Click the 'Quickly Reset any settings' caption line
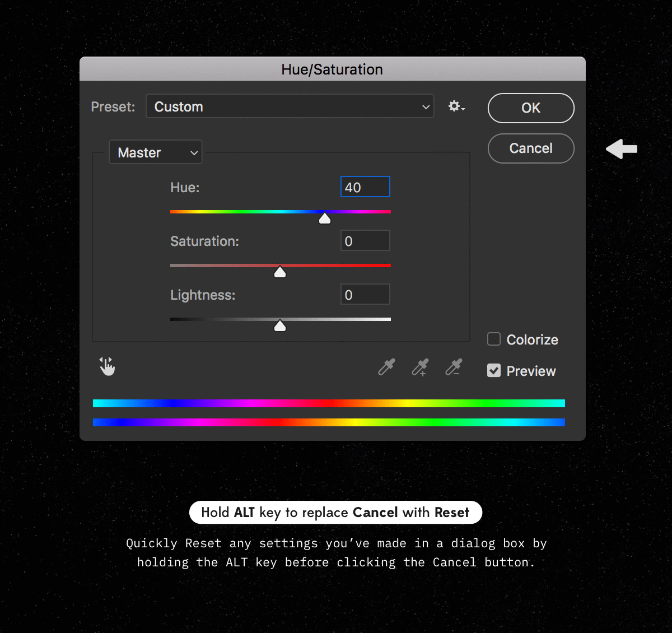The image size is (672, 633). pyautogui.click(x=336, y=543)
